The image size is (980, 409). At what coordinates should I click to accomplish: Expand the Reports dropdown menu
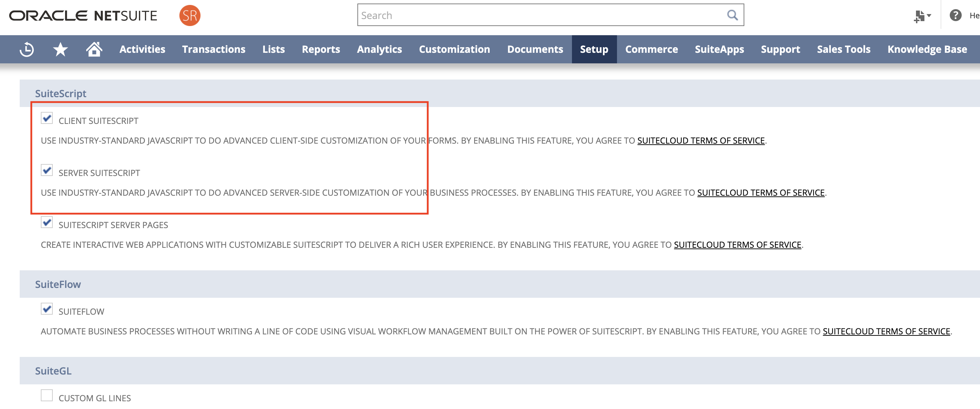(x=321, y=50)
